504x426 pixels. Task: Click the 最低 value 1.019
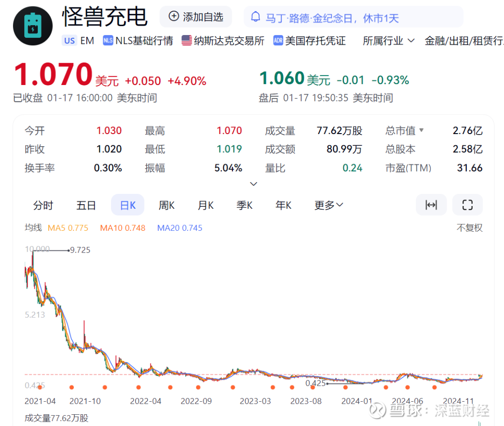(229, 149)
